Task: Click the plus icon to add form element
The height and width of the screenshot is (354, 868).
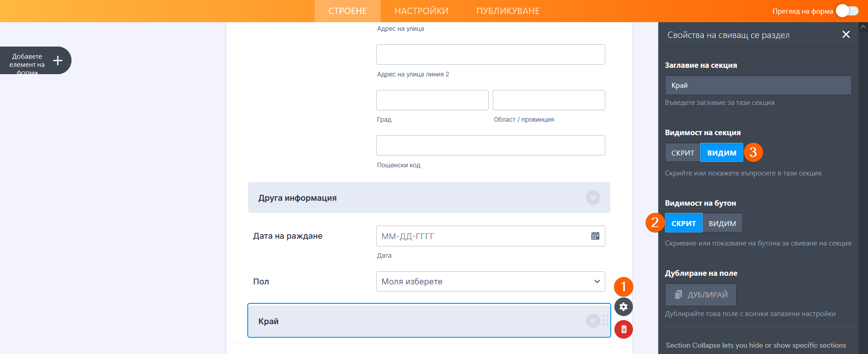Action: tap(58, 61)
